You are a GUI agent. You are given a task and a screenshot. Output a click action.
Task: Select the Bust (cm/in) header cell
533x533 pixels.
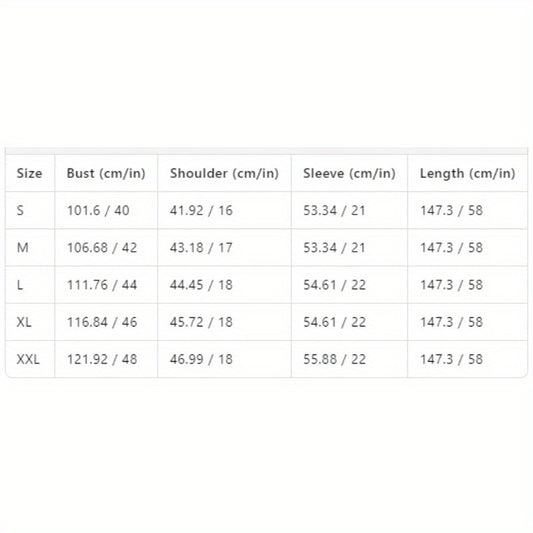106,173
